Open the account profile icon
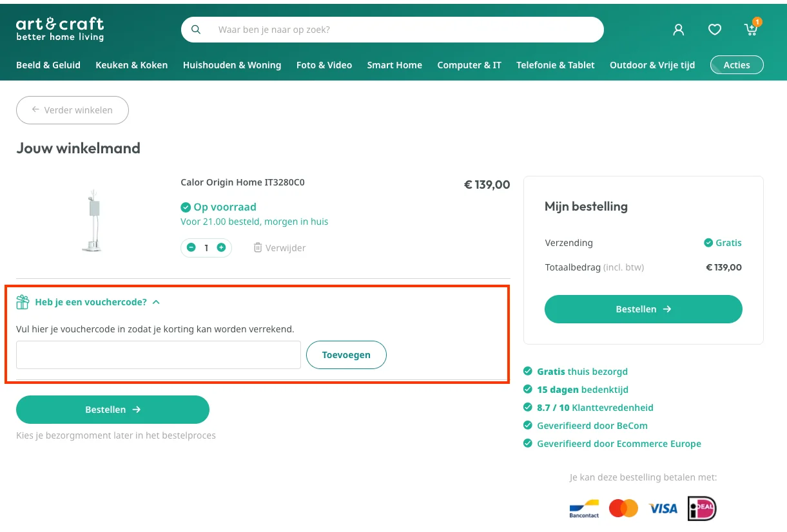 [678, 29]
